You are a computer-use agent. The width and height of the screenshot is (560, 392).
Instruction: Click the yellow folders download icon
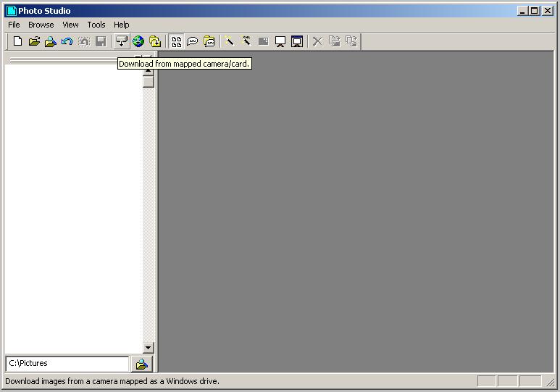155,41
